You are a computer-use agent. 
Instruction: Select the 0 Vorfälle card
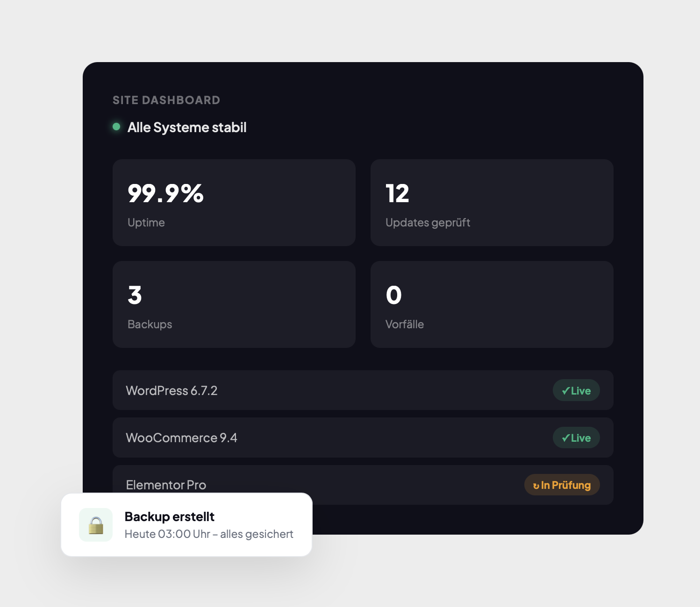492,304
